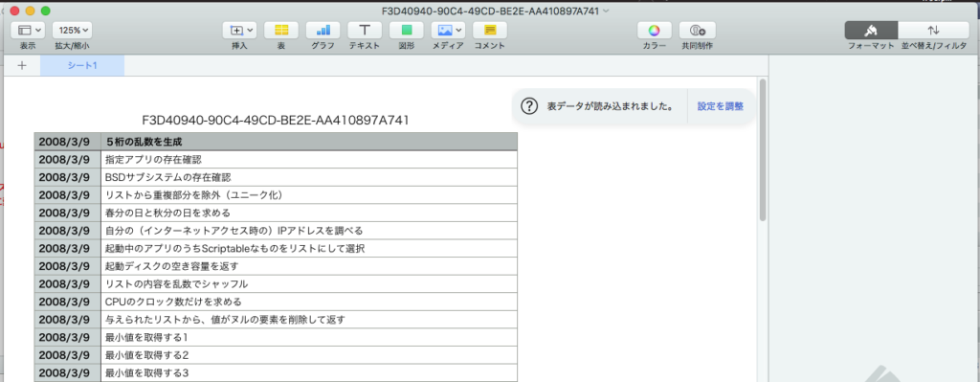Click the 設定を調整 link
980x382 pixels.
click(x=721, y=106)
